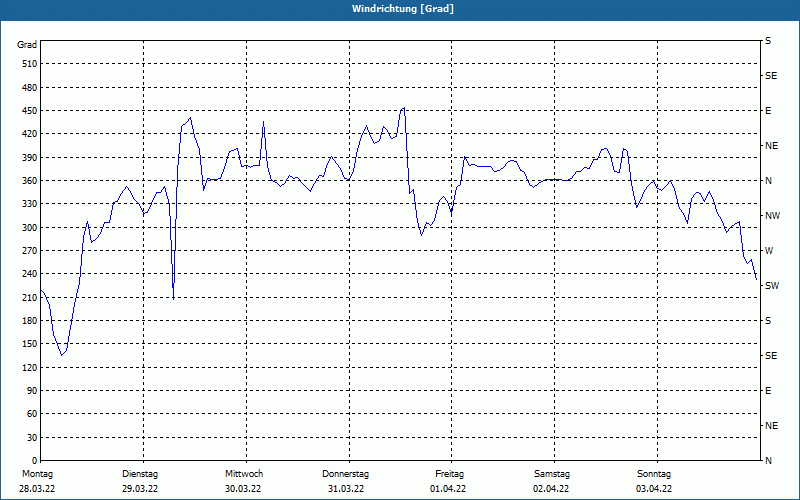The height and width of the screenshot is (500, 800).
Task: Click the 390 y-axis tick label
Action: pyautogui.click(x=29, y=158)
